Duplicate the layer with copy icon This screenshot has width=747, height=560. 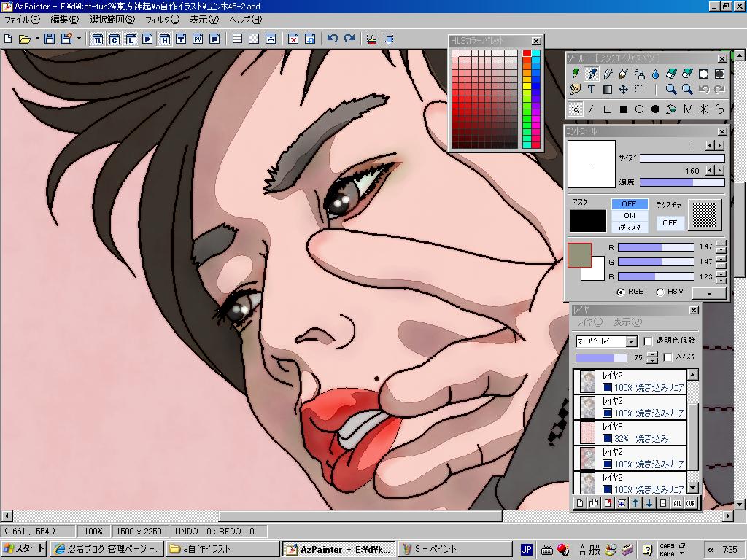click(594, 503)
